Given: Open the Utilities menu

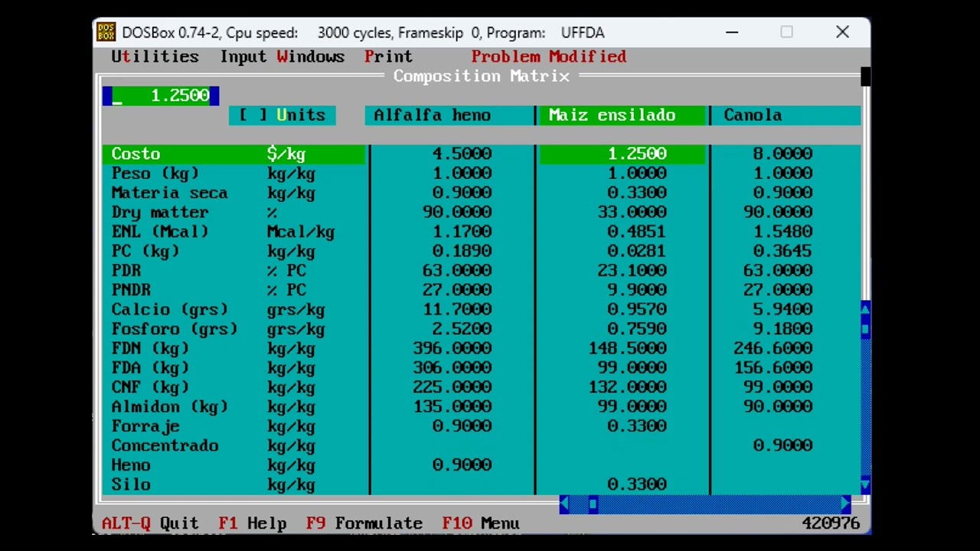Looking at the screenshot, I should pos(155,57).
